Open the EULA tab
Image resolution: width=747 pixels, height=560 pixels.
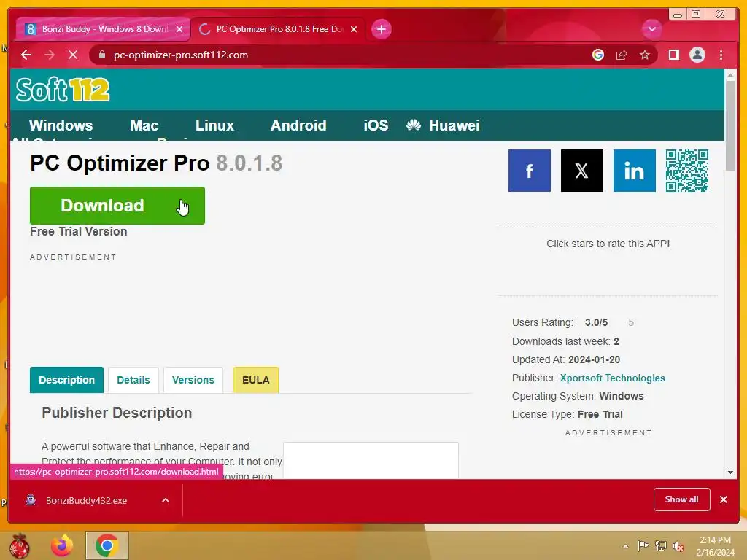tap(256, 380)
